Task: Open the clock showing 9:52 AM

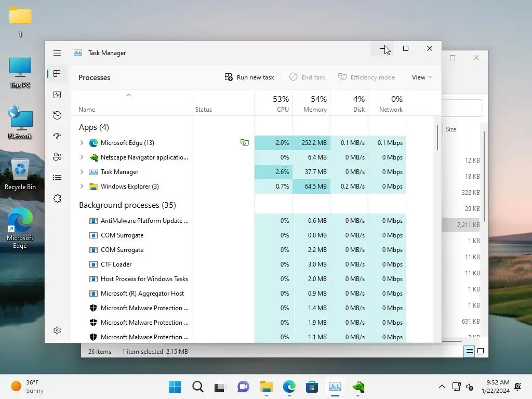Action: tap(495, 387)
